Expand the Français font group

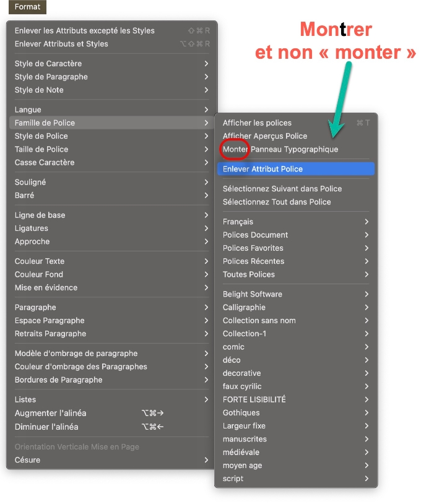pos(296,222)
